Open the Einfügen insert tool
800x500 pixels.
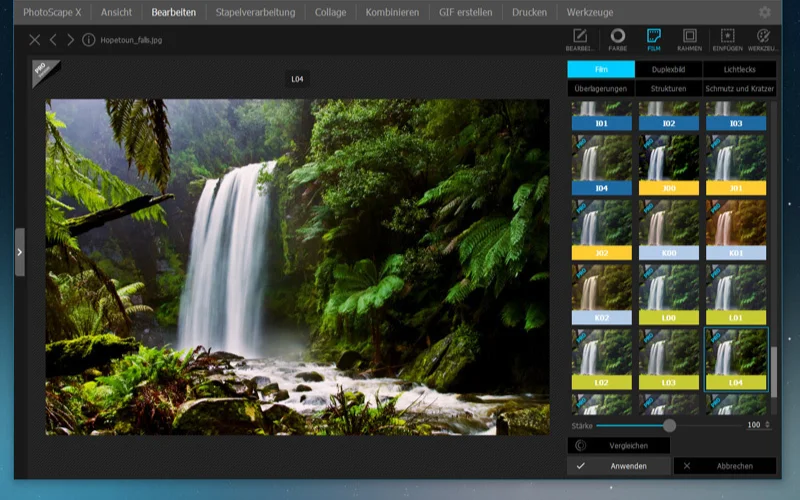pyautogui.click(x=727, y=39)
